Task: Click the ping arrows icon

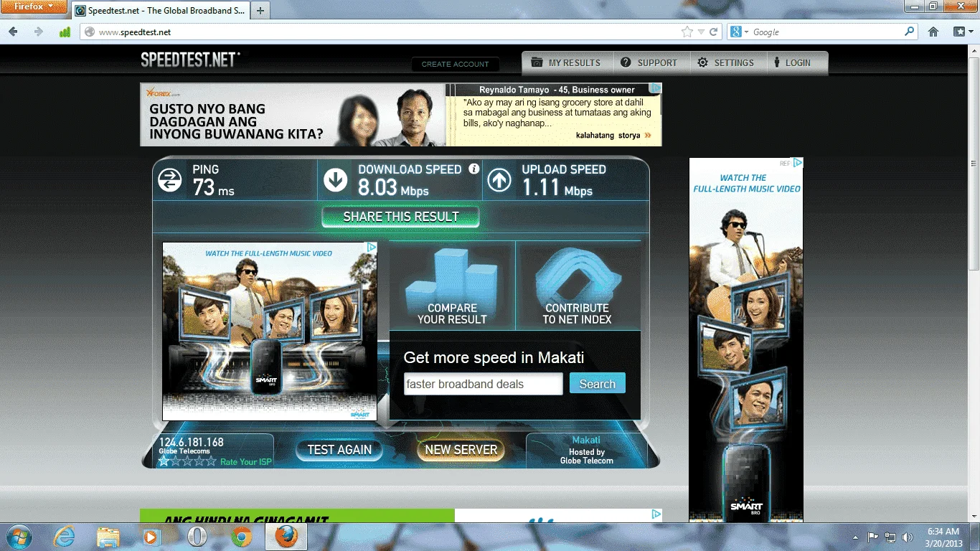Action: [x=170, y=180]
